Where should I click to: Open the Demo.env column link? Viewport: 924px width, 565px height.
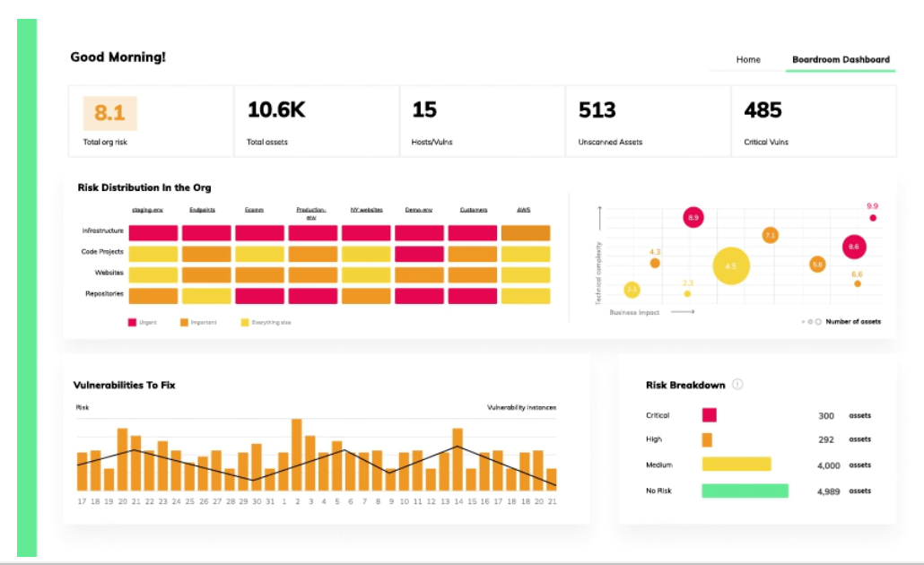click(418, 210)
